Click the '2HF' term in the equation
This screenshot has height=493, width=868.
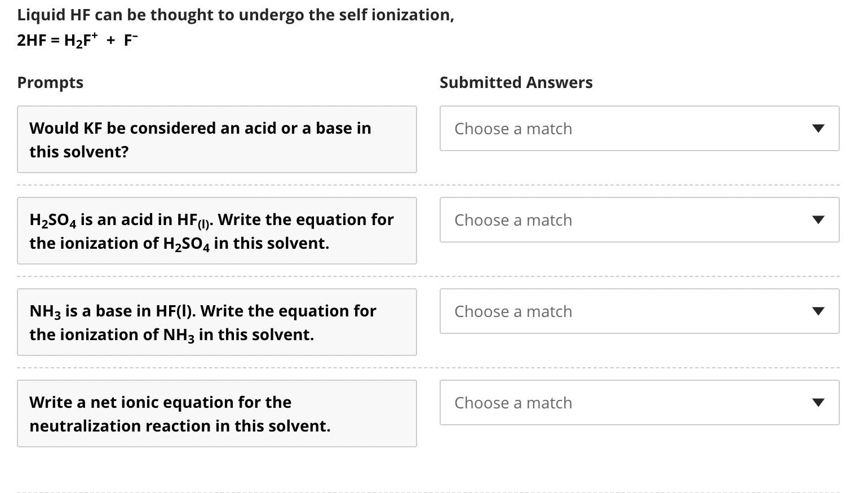coord(32,40)
